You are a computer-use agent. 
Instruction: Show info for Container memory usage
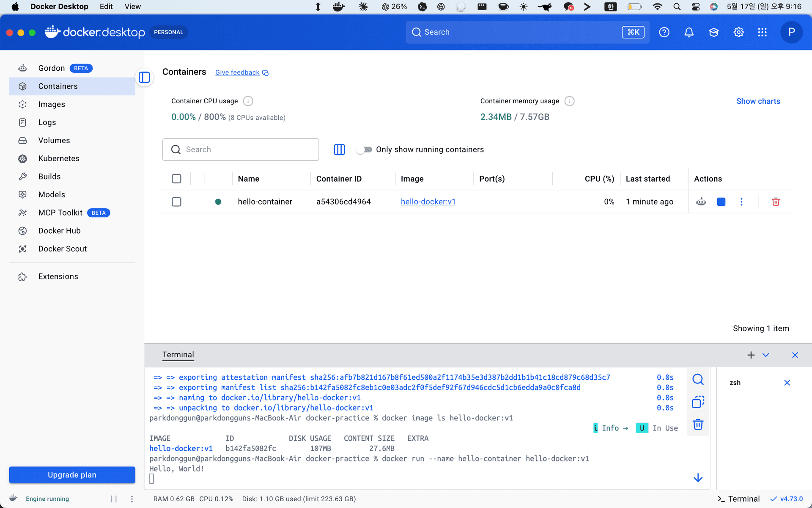coord(570,101)
